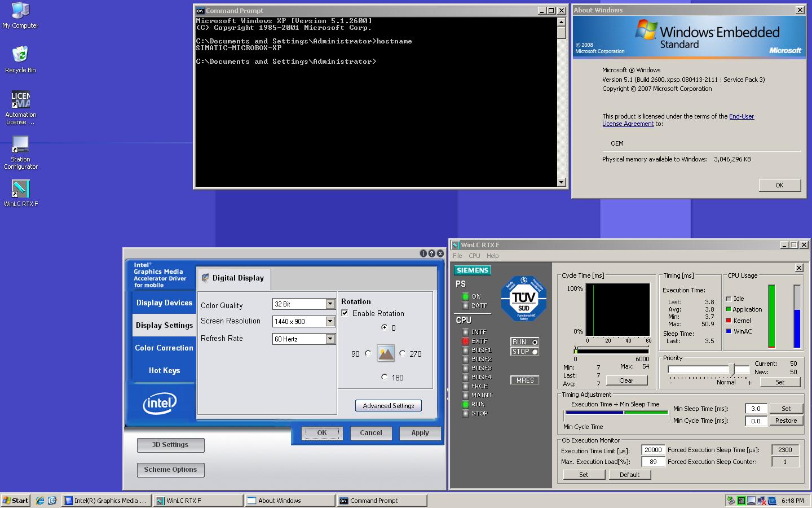Click the second quick launch icon beside Internet Explorer
The image size is (812, 508).
52,501
